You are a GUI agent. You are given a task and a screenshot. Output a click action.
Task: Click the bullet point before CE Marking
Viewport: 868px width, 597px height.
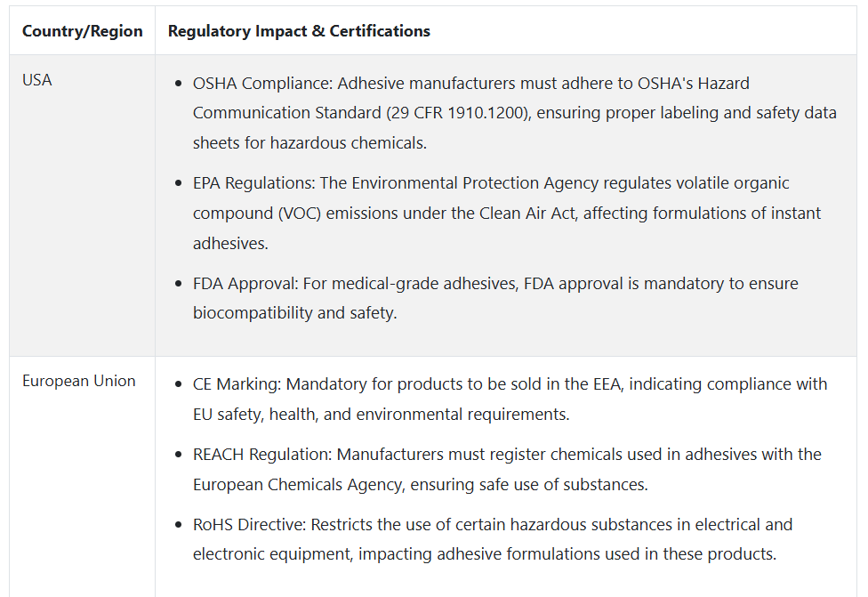coord(178,384)
